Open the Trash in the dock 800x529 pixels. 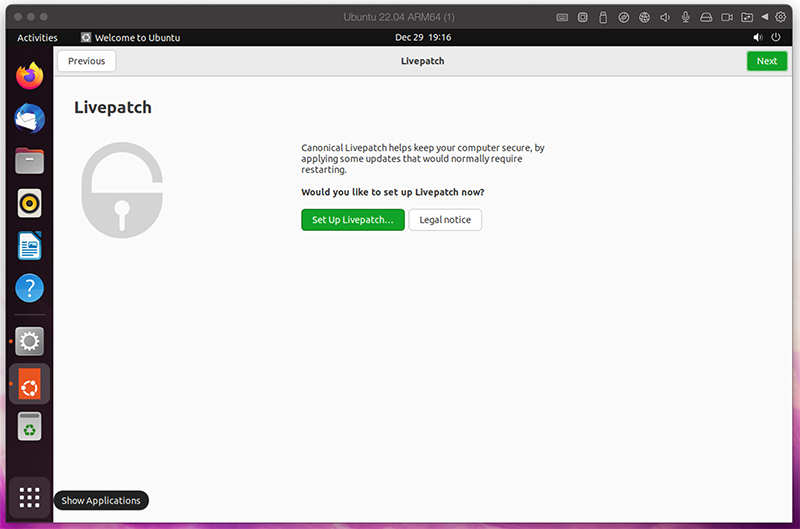pos(30,426)
